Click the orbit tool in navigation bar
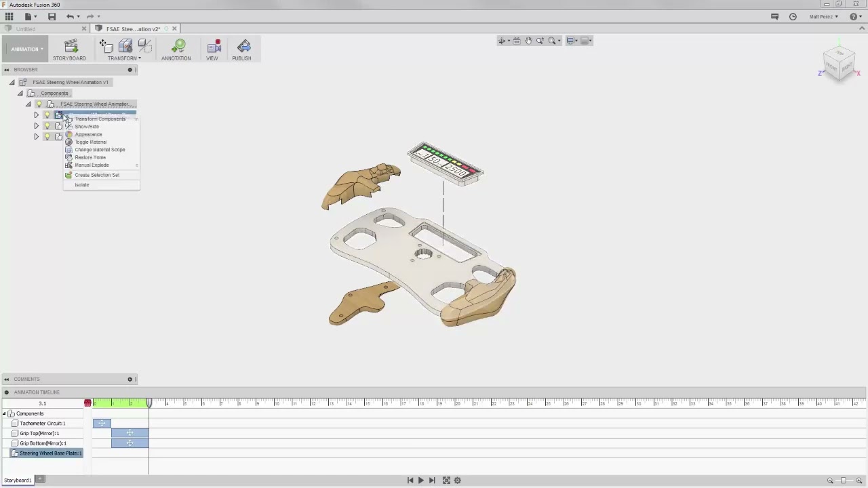This screenshot has height=488, width=868. [x=502, y=41]
